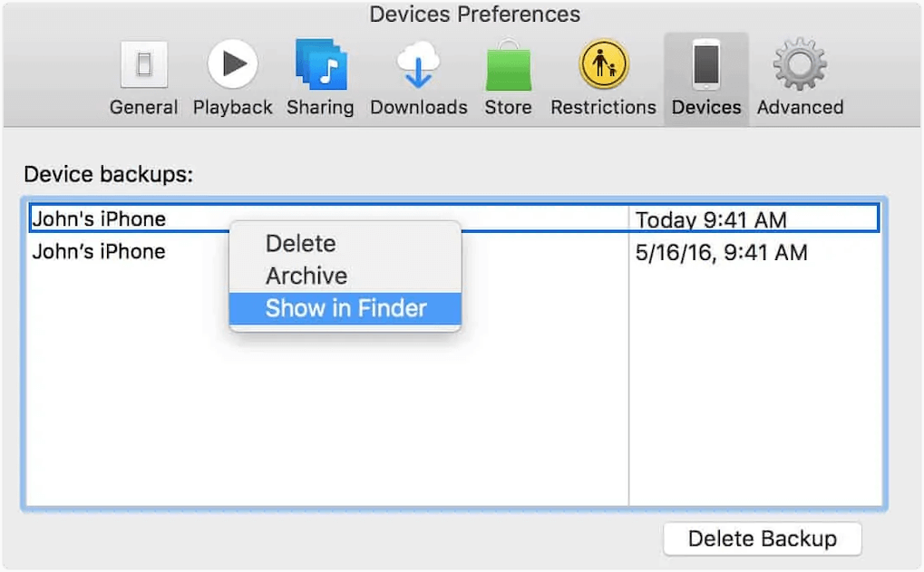The image size is (924, 572).
Task: Open the General preferences pane
Action: pyautogui.click(x=144, y=78)
